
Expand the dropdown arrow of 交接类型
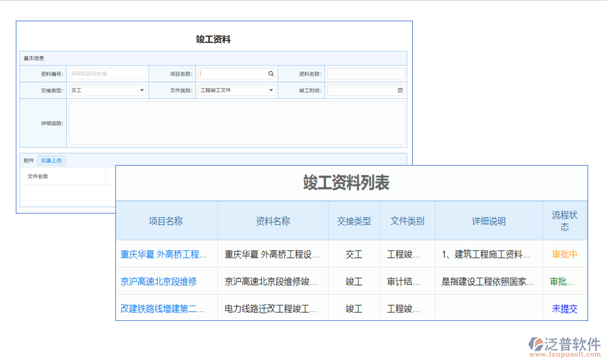pos(142,90)
